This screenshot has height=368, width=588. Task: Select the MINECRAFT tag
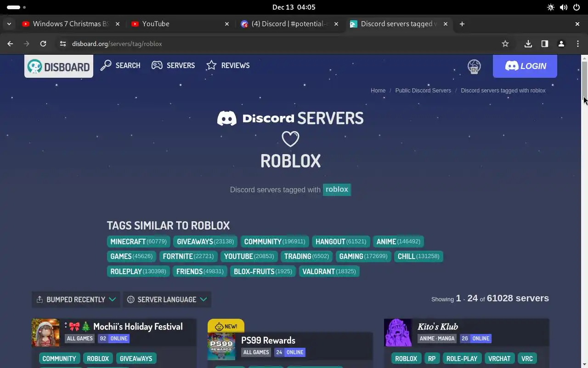point(138,241)
